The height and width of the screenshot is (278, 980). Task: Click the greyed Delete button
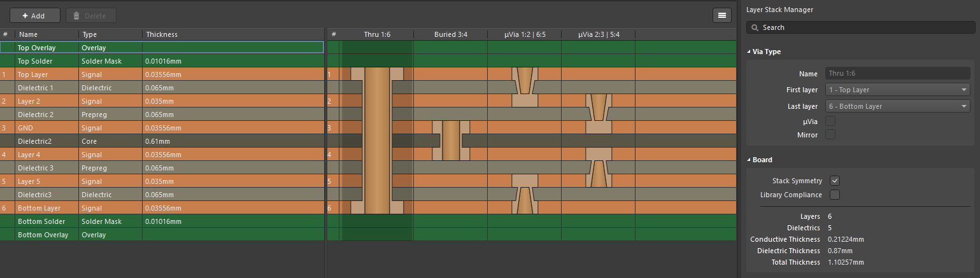pyautogui.click(x=90, y=15)
